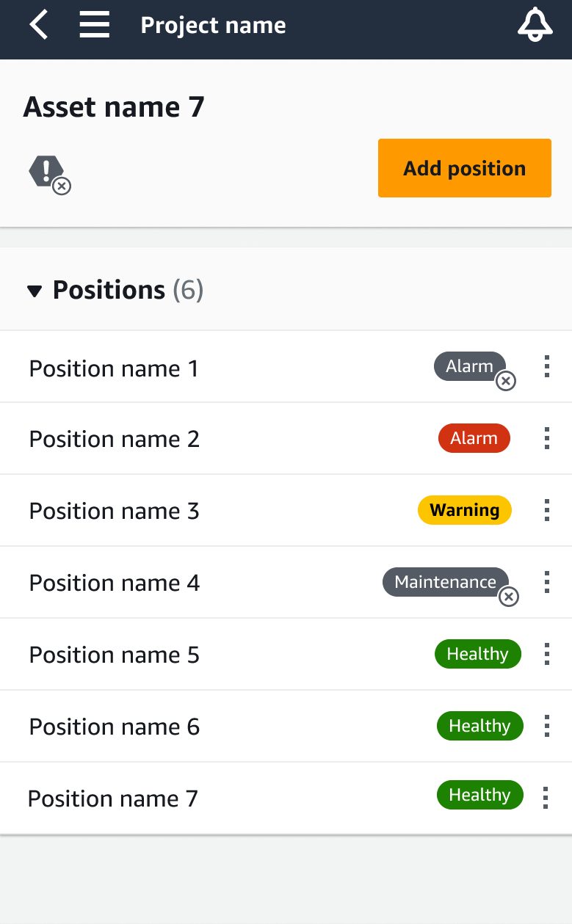The height and width of the screenshot is (924, 572).
Task: Click the acknowledged icon on Position name 1's Alarm badge
Action: click(x=505, y=381)
